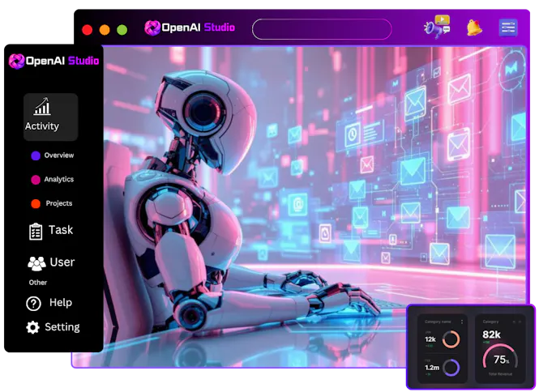Screen dimensions: 539x392
Task: Open the blue list settings menu icon
Action: (508, 28)
